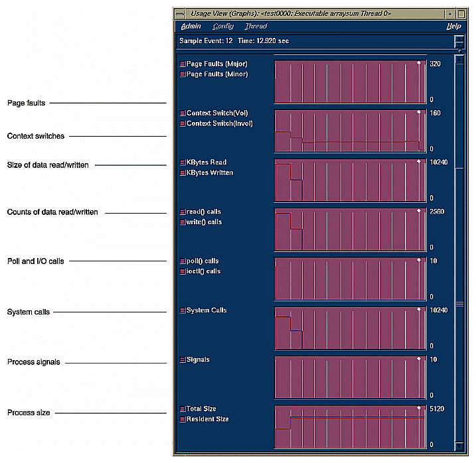Open the Thread menu
Image resolution: width=476 pixels, height=463 pixels.
[256, 27]
